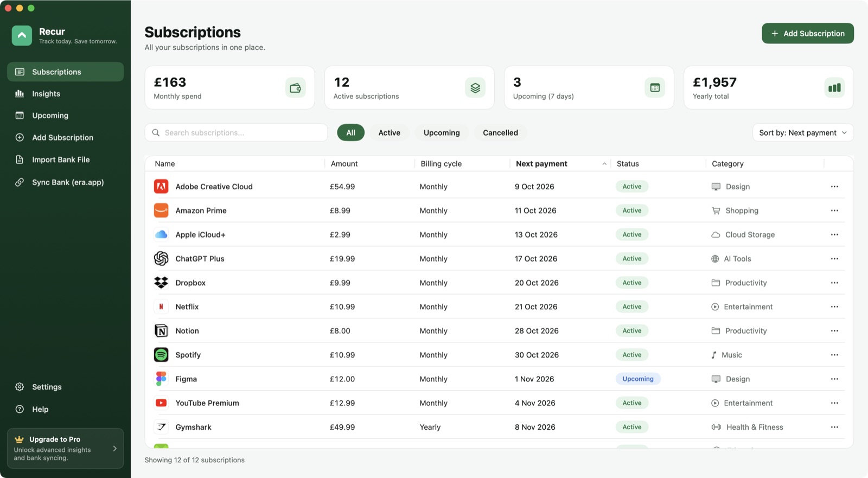Click the Spotify logo icon

pyautogui.click(x=161, y=355)
